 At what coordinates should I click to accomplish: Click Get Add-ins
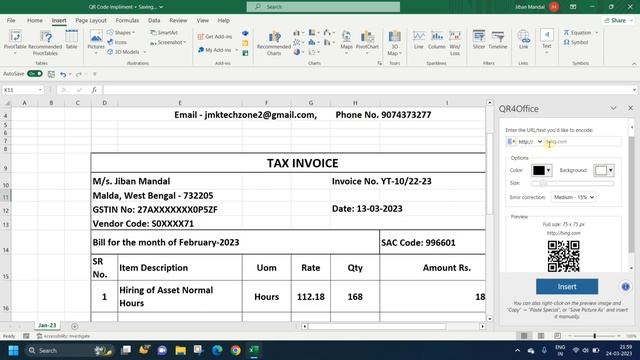pyautogui.click(x=215, y=36)
